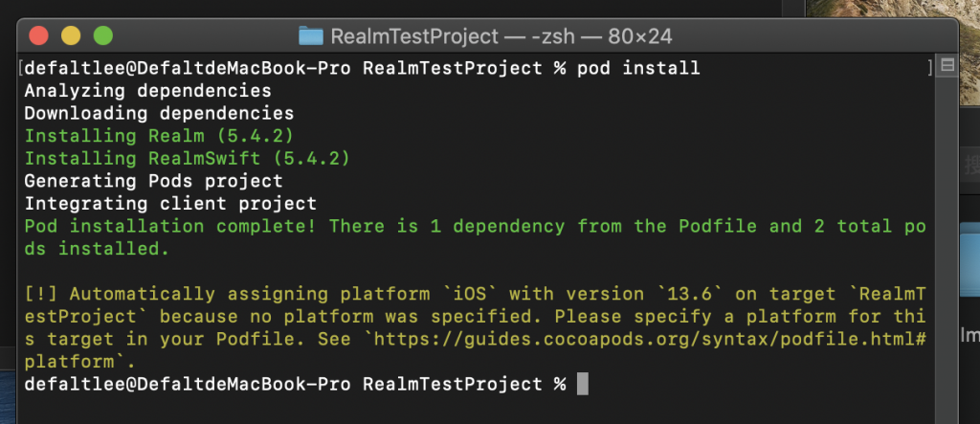Minimize the terminal with yellow button
The image size is (980, 424).
[71, 35]
